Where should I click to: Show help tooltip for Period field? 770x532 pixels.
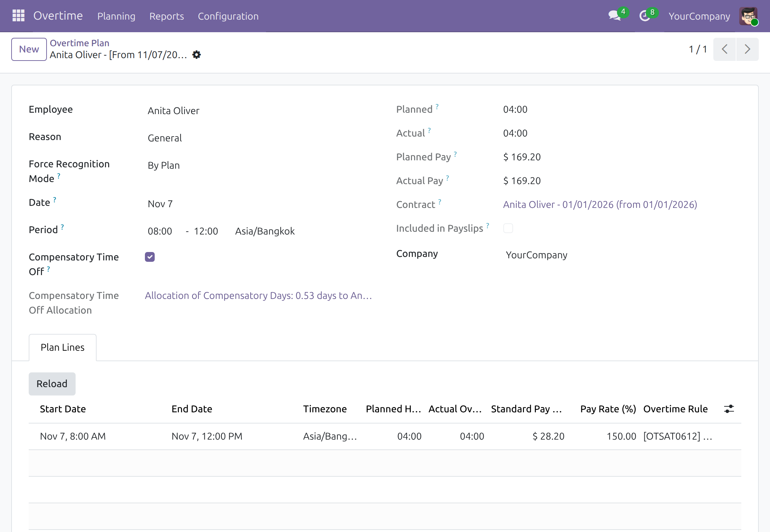(x=62, y=227)
